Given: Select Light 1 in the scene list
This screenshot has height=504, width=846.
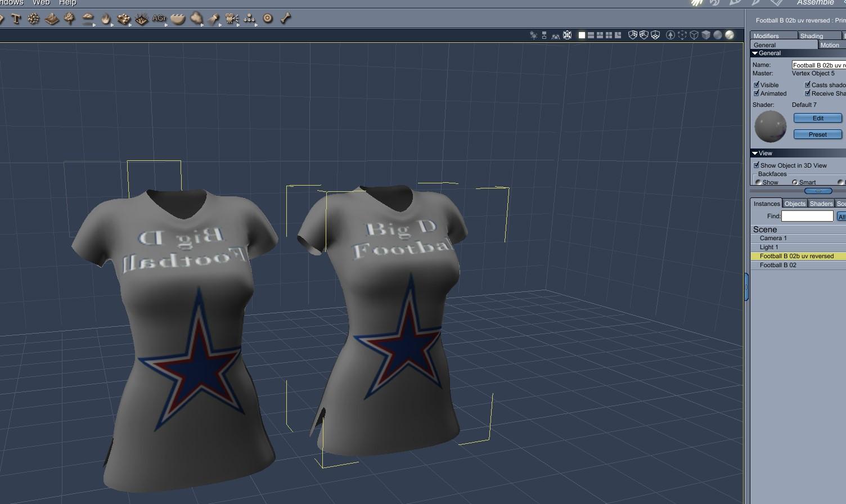Looking at the screenshot, I should tap(798, 247).
